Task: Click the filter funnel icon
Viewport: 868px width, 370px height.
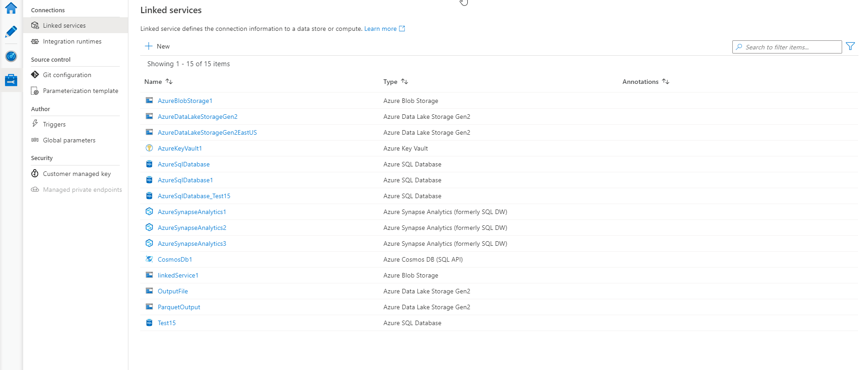Action: (x=850, y=46)
